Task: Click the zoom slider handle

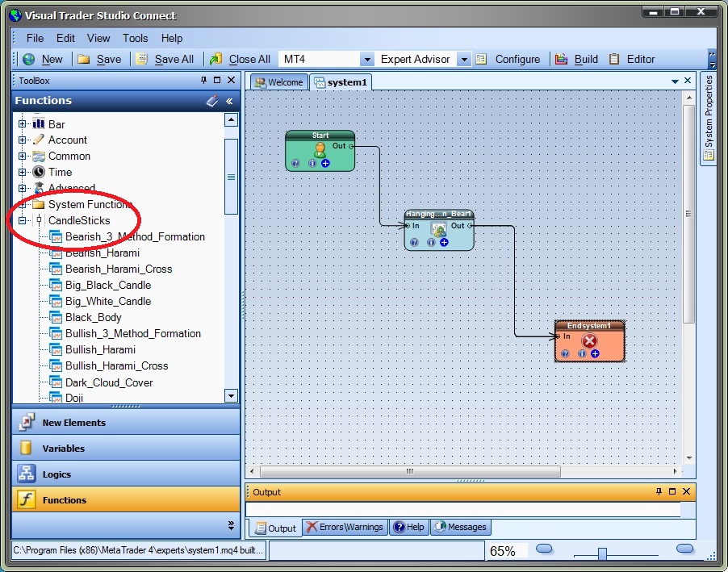Action: tap(602, 553)
